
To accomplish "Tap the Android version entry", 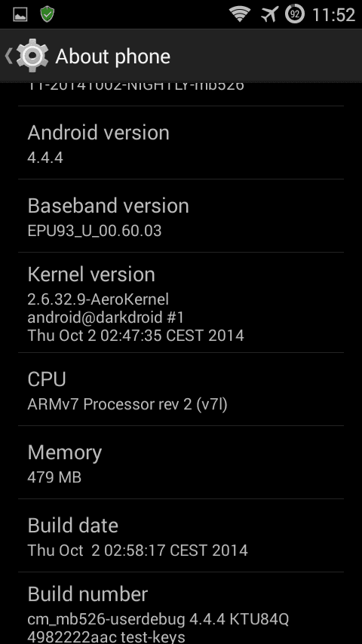I will tap(181, 143).
